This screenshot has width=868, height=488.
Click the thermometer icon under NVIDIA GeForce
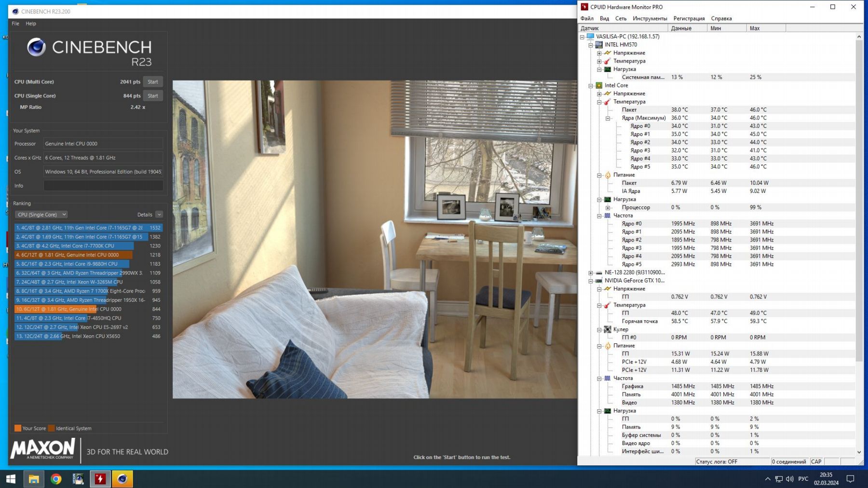pos(608,305)
